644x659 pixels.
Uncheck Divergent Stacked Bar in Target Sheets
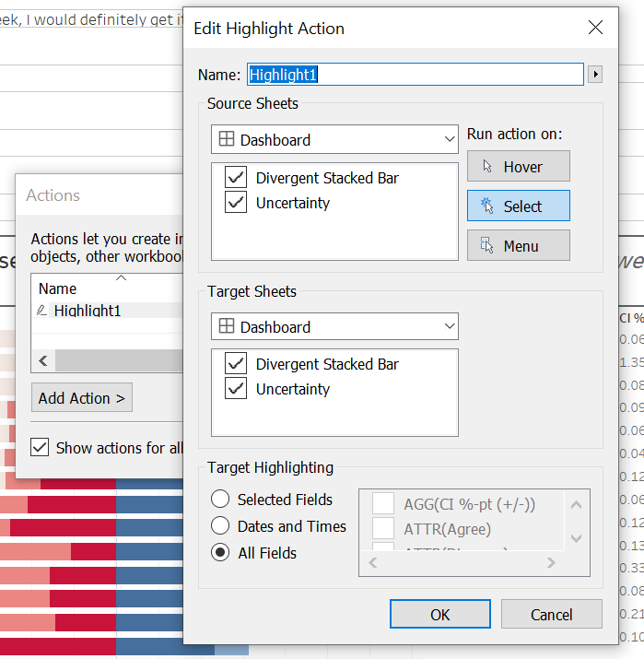pos(236,364)
